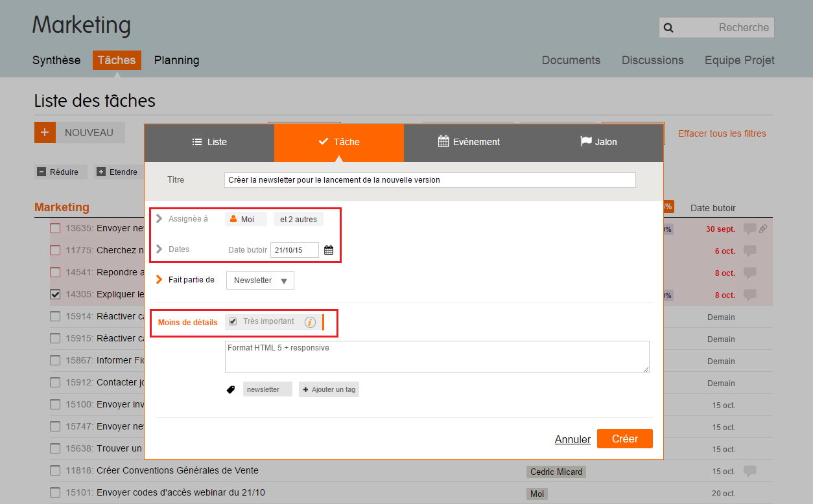The image size is (813, 504).
Task: Open task Créer Conventions Générales de Vente
Action: (x=177, y=470)
